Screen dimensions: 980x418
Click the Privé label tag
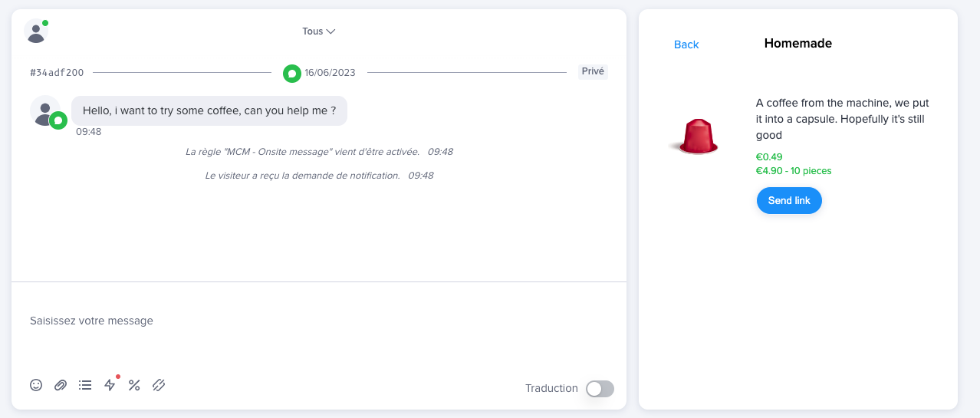[593, 71]
